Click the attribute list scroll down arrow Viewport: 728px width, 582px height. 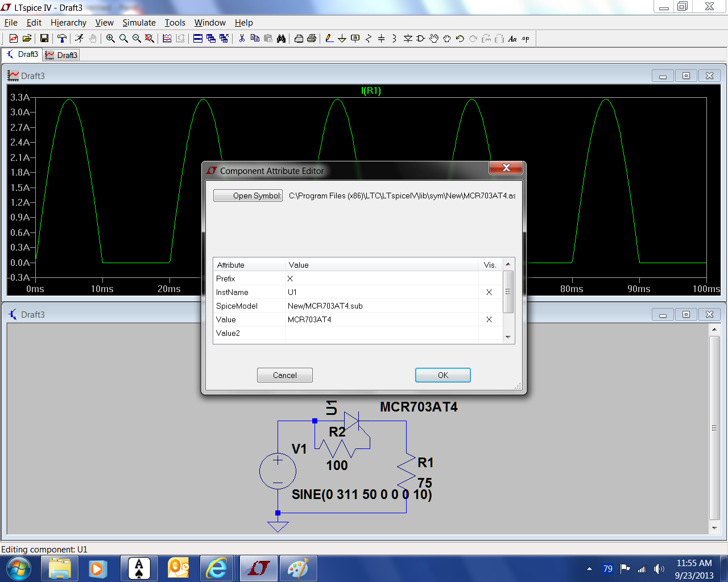[x=508, y=337]
